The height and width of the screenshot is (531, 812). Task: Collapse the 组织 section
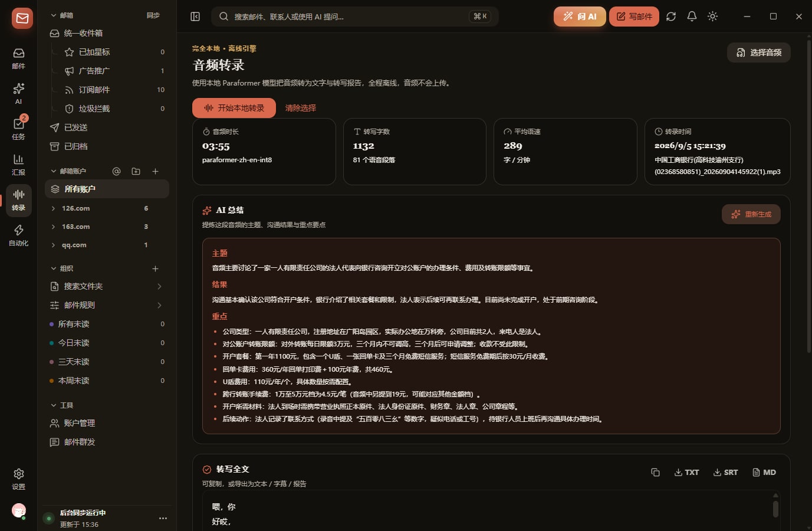tap(62, 268)
